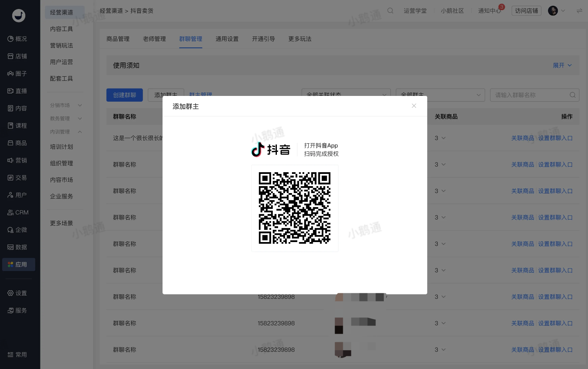The height and width of the screenshot is (369, 588).
Task: Close the 添加群主 dialog
Action: click(414, 106)
